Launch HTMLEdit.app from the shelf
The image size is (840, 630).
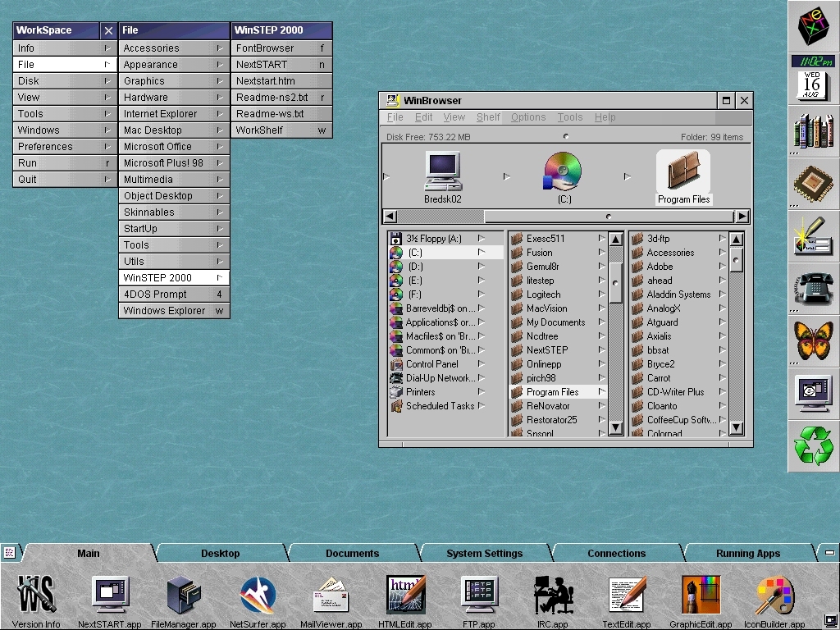(405, 601)
